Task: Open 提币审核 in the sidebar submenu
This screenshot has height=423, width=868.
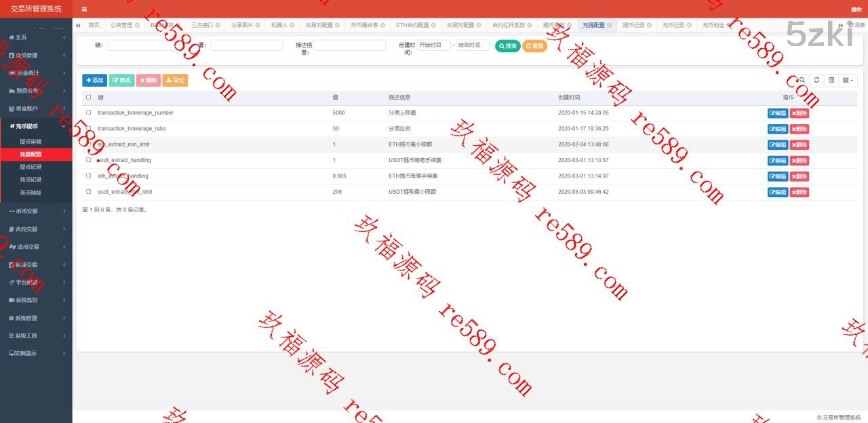Action: pyautogui.click(x=31, y=142)
